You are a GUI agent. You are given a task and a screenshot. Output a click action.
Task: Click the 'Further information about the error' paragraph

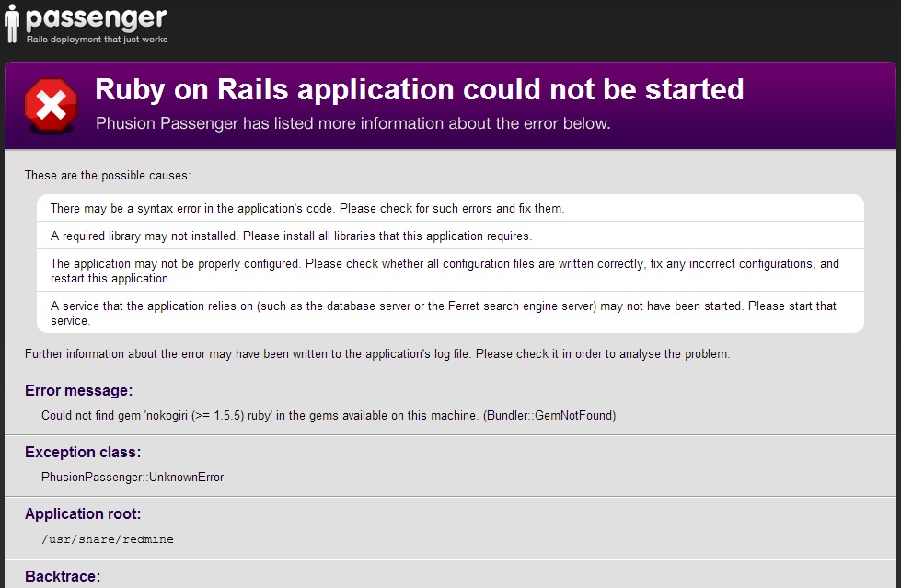377,354
